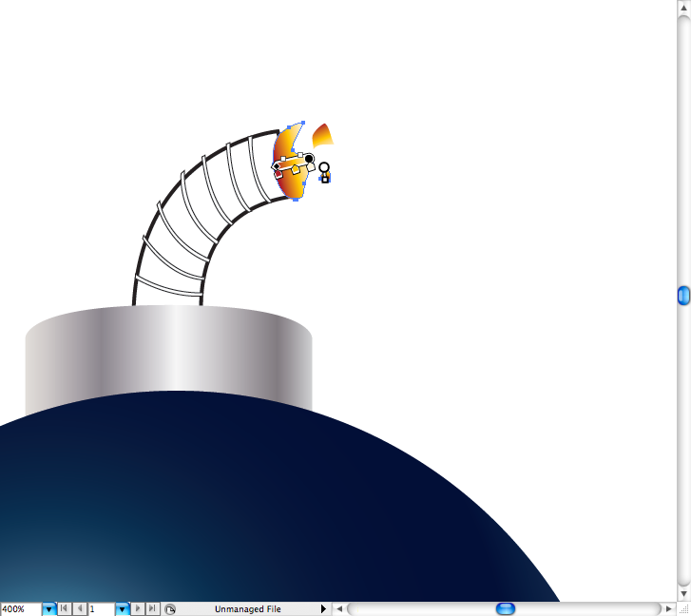Viewport: 691px width, 616px height.
Task: Go to the first artboard
Action: pos(65,608)
